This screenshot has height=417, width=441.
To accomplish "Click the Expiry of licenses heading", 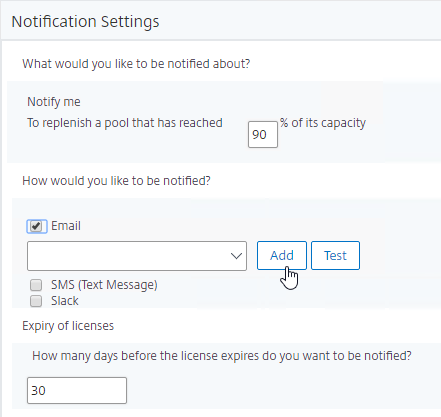I will (x=68, y=326).
